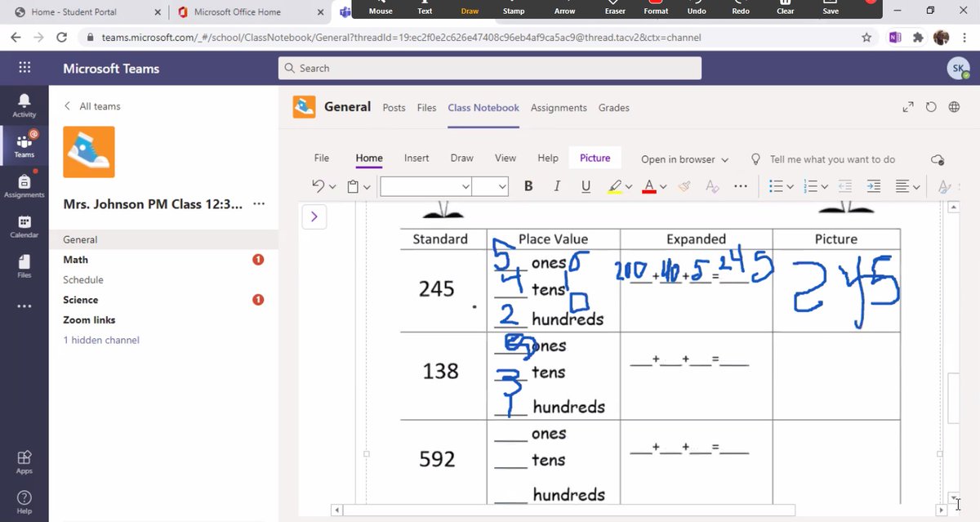Apply yellow text highlight color
The width and height of the screenshot is (980, 522).
615,186
